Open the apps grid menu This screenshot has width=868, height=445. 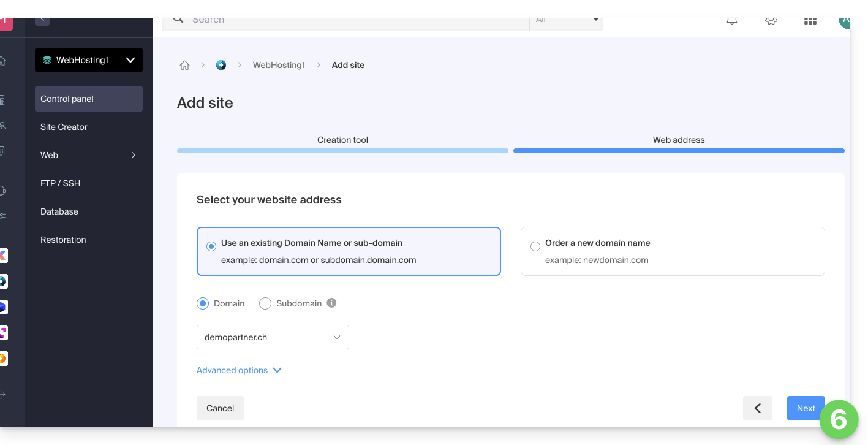pos(810,21)
